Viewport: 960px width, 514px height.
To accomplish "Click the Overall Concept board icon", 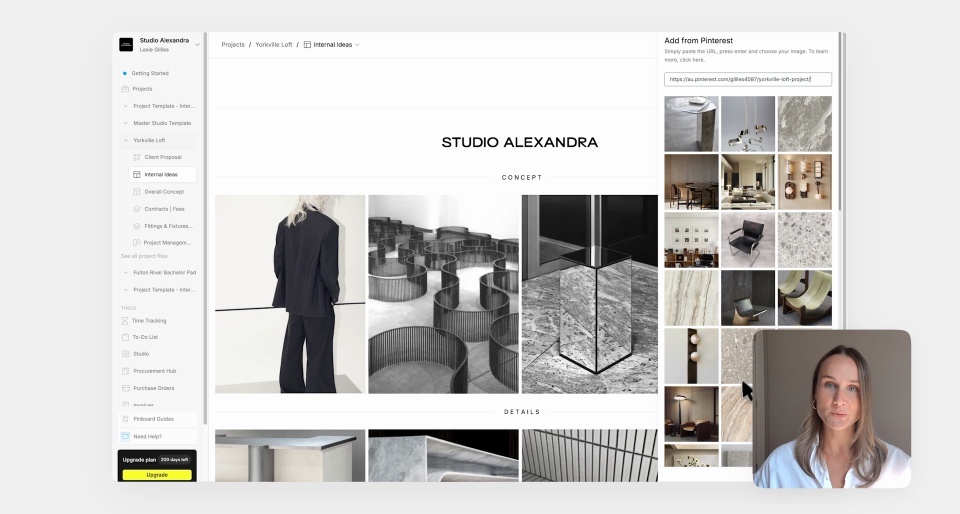I will pyautogui.click(x=137, y=192).
